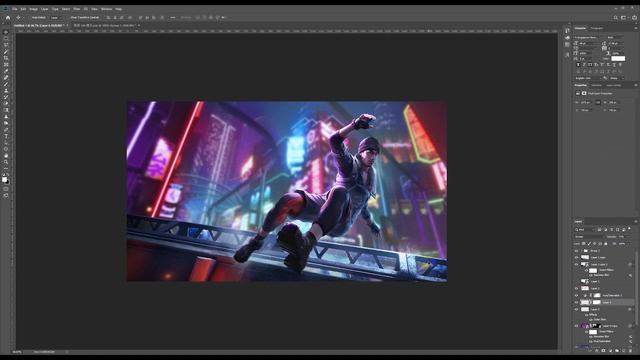Open the anti-aliasing dropdown

pyautogui.click(x=617, y=78)
